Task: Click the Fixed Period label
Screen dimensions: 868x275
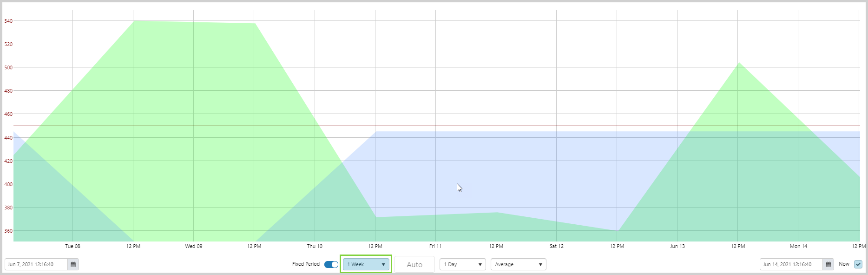Action: pyautogui.click(x=306, y=264)
